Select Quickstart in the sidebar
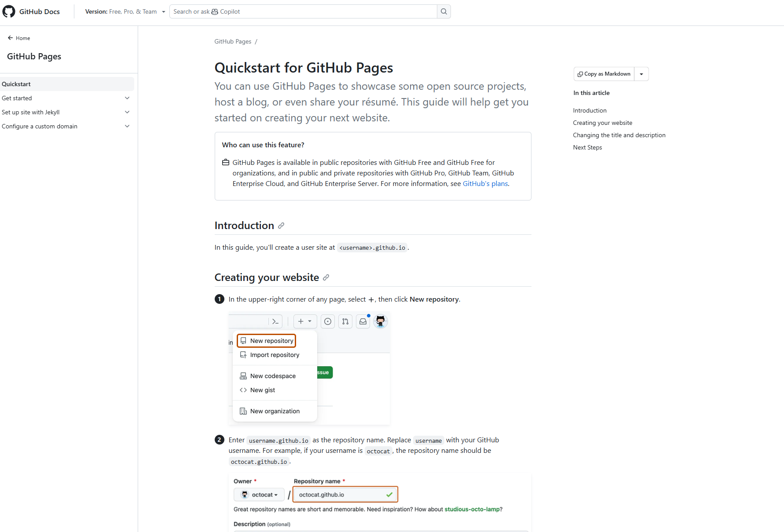The image size is (784, 532). coord(16,84)
